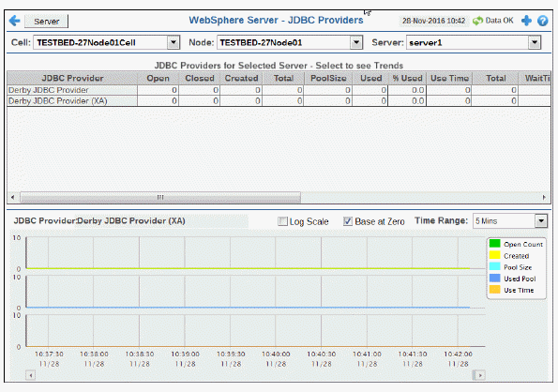Sort by PoolSize column header

pos(328,78)
